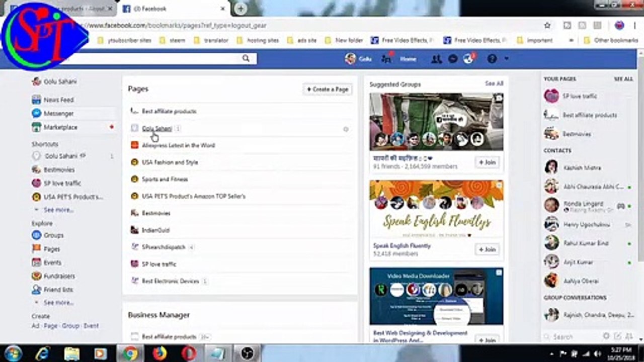Open hosting sites bookmarks folder
The image size is (644, 362).
(x=258, y=40)
